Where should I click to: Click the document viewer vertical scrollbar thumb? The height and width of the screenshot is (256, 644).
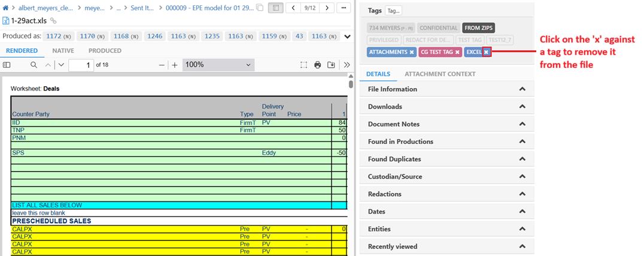point(351,85)
